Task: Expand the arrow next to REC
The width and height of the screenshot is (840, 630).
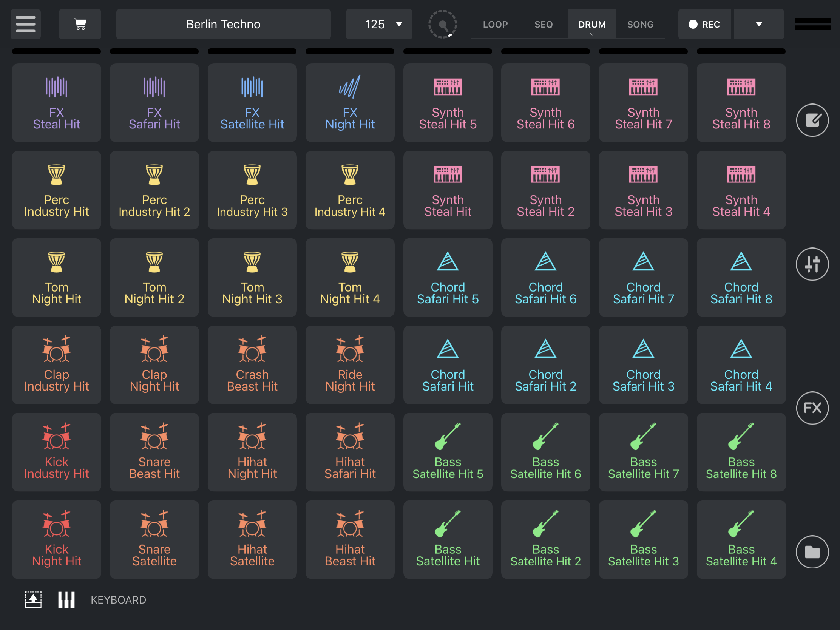Action: pos(759,24)
